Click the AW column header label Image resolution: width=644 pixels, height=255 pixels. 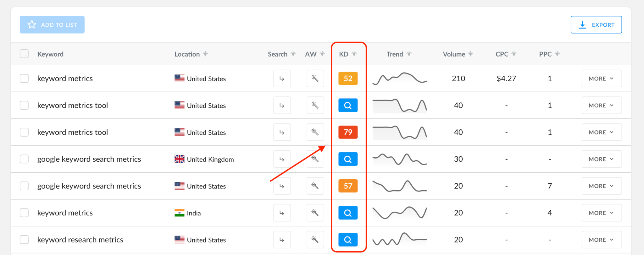click(311, 54)
